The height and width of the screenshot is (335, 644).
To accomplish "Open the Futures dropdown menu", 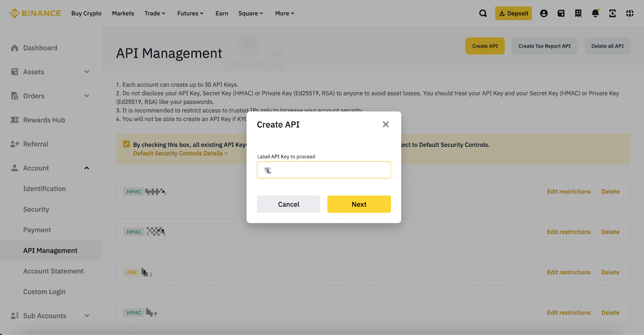I will click(x=190, y=13).
